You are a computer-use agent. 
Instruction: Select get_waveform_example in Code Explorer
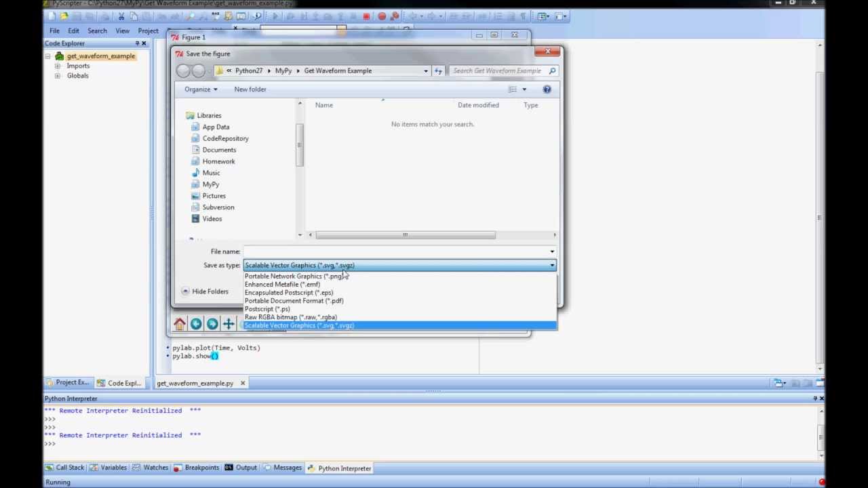tap(100, 56)
